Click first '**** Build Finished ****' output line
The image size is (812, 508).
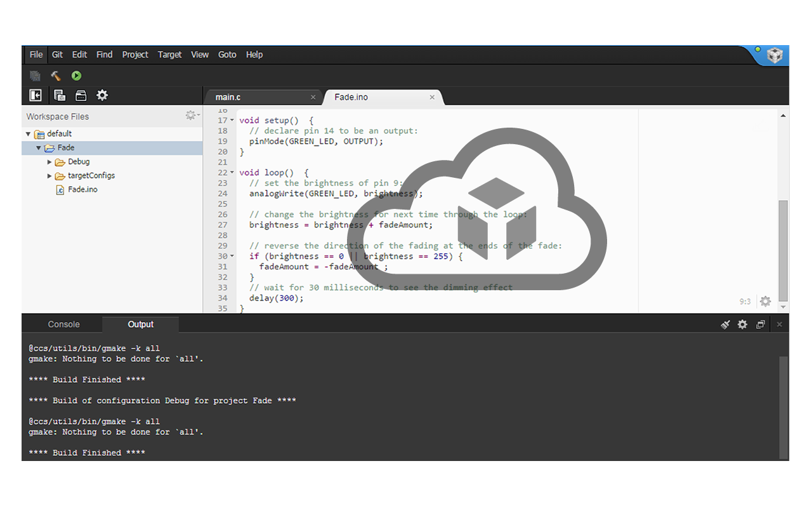tap(87, 380)
